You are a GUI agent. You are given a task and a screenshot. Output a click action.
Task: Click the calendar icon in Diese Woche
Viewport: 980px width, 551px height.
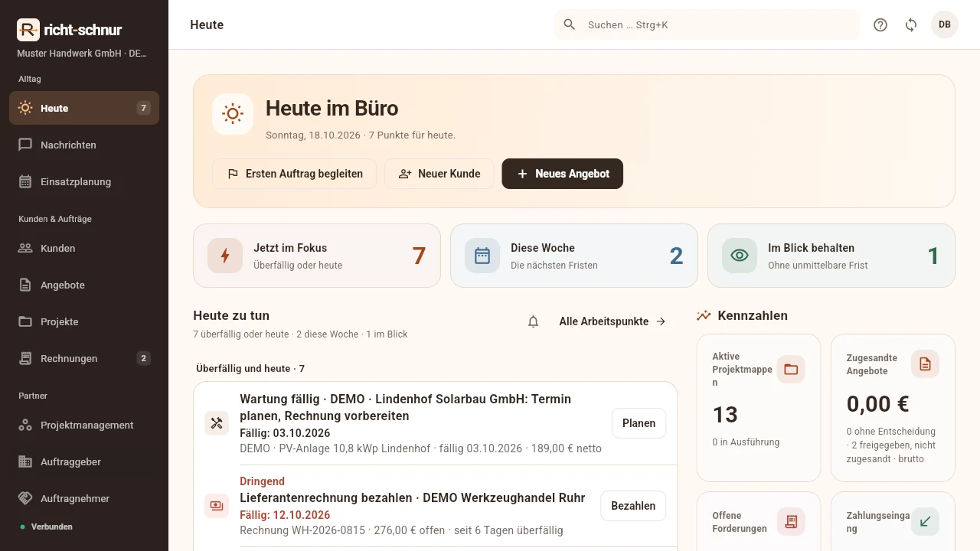(482, 256)
